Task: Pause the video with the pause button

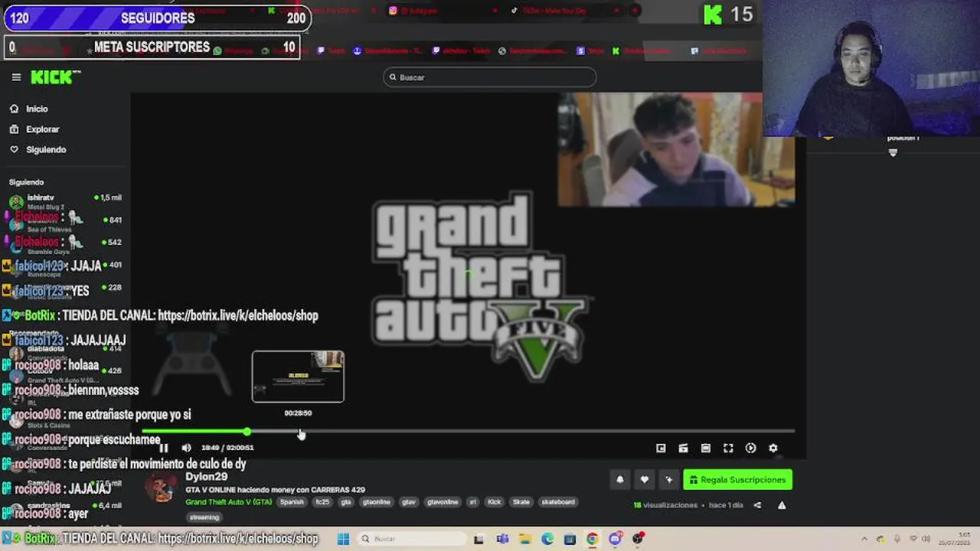Action: (164, 448)
